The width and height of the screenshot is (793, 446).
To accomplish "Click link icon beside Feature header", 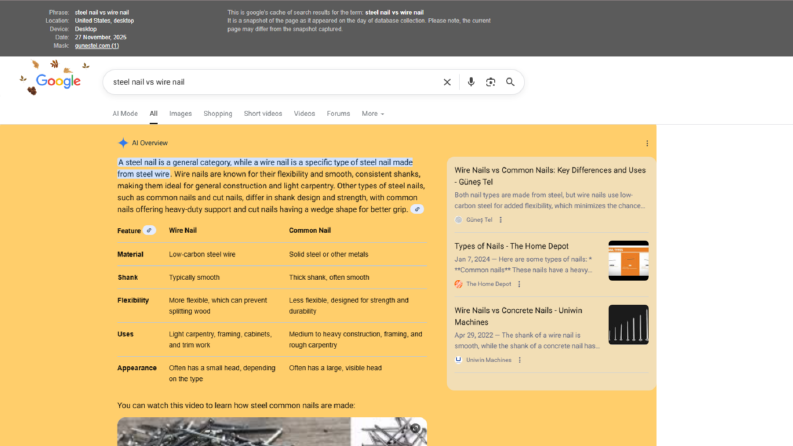I will click(x=149, y=230).
